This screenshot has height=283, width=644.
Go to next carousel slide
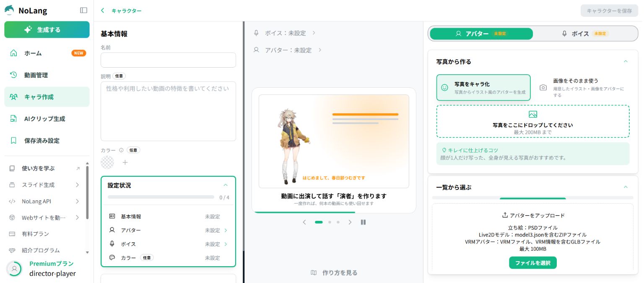coord(350,222)
